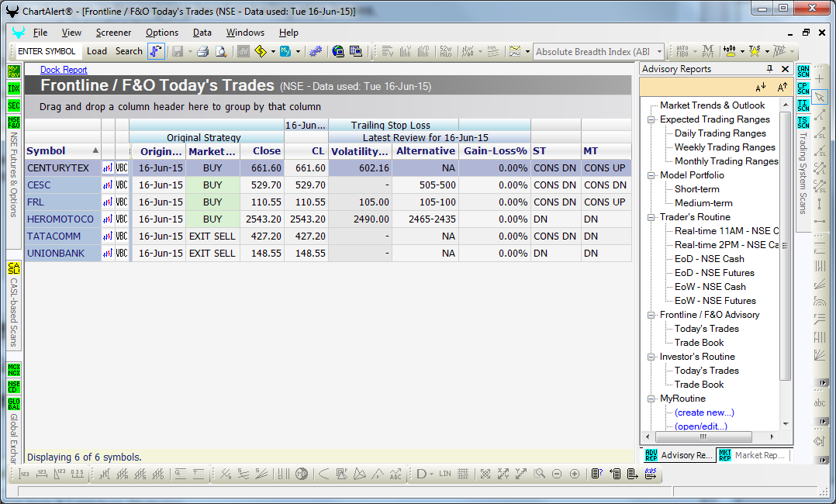Select Daily Trading Ranges report
Image resolution: width=836 pixels, height=504 pixels.
click(720, 133)
